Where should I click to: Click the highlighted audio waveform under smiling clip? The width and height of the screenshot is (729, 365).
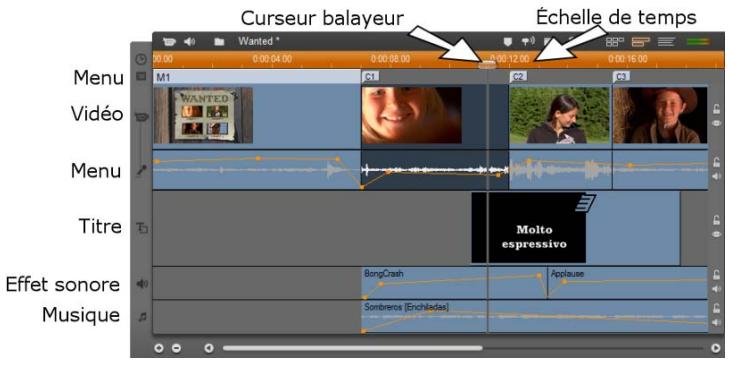pyautogui.click(x=435, y=170)
